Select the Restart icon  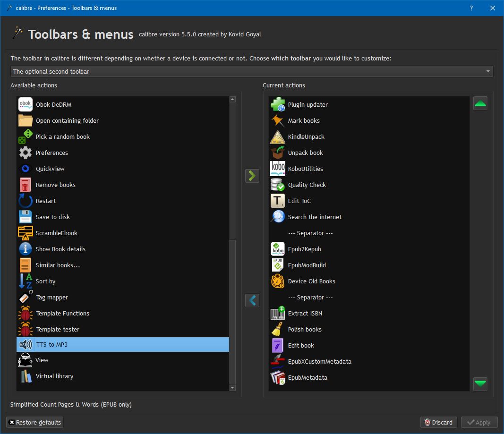click(x=26, y=201)
